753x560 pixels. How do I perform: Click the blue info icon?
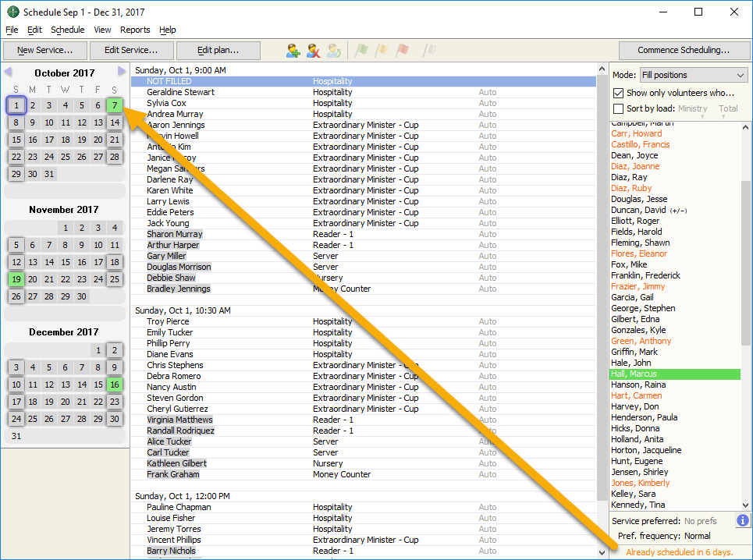[743, 520]
